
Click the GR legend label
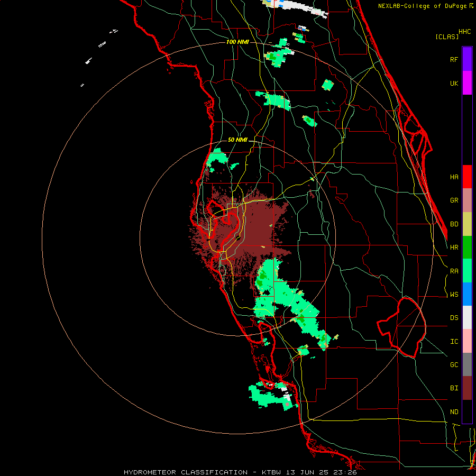click(x=454, y=200)
